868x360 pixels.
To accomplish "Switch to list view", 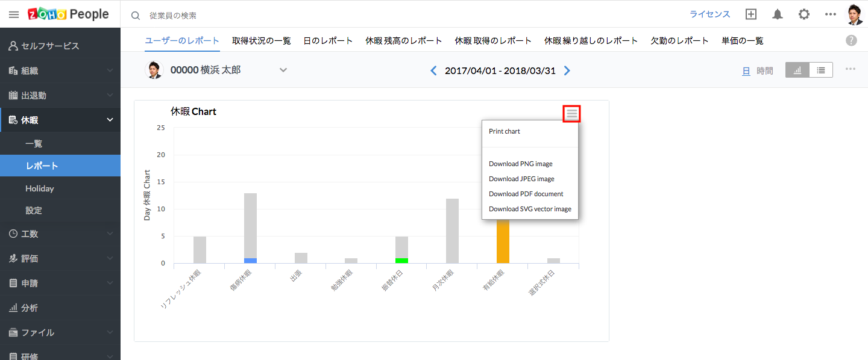I will click(821, 70).
